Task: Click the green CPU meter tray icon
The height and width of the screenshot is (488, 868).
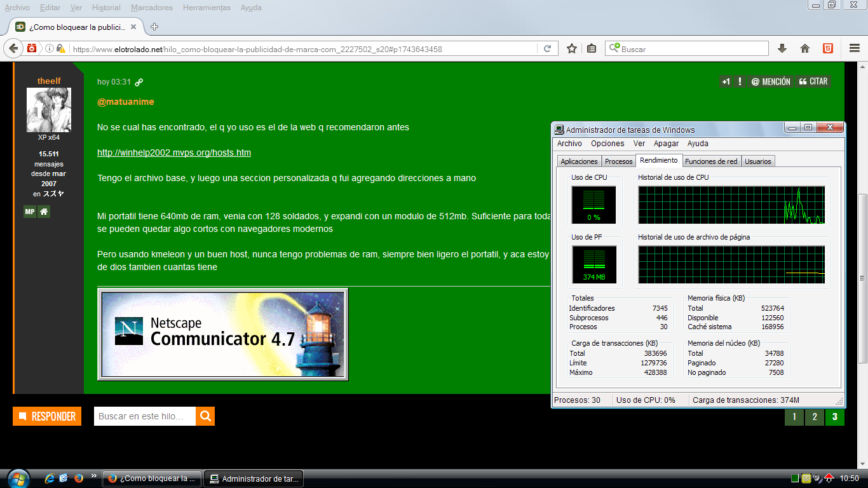Action: (x=795, y=478)
